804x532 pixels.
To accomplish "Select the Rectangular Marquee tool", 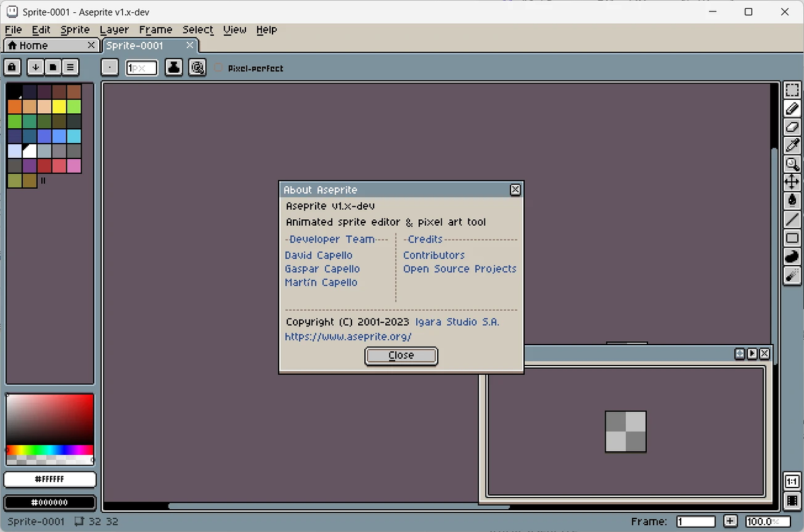I will click(x=792, y=90).
